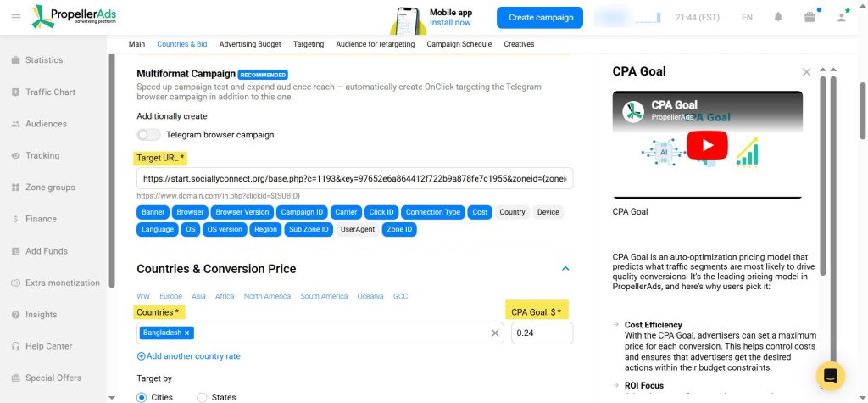Select the States radio button
This screenshot has height=403, width=868.
[x=202, y=397]
